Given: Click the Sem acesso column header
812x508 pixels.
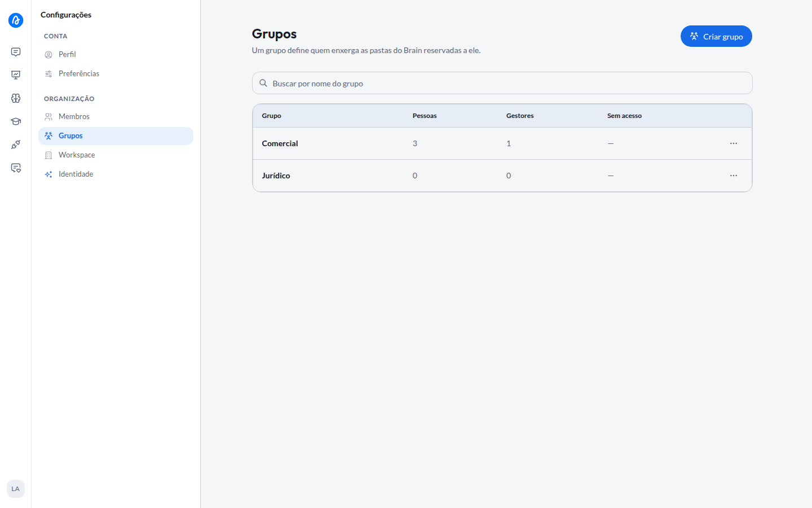Looking at the screenshot, I should (624, 116).
